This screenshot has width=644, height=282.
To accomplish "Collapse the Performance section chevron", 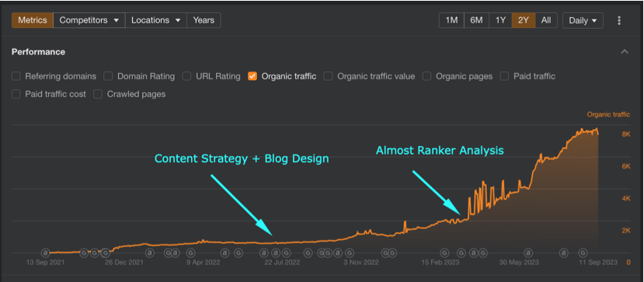I will point(625,52).
